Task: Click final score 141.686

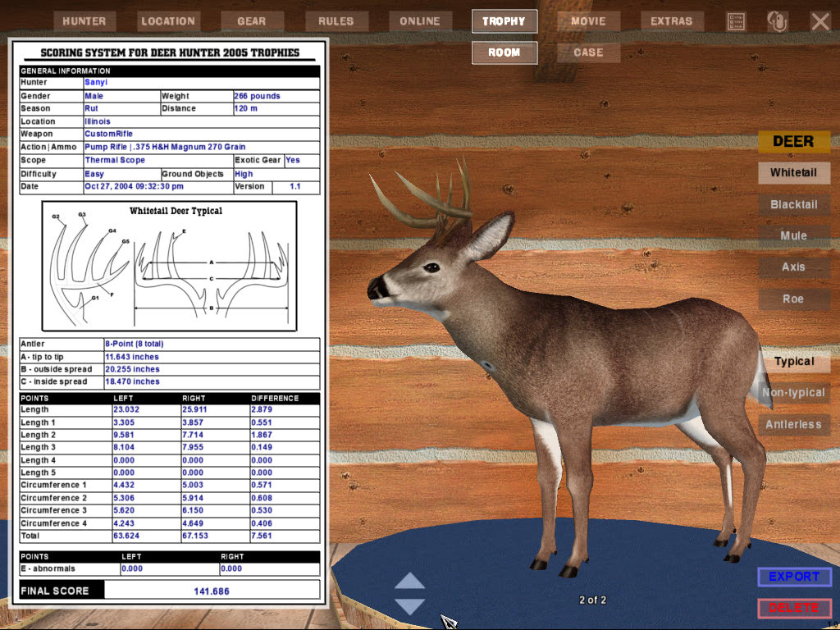Action: (x=212, y=591)
